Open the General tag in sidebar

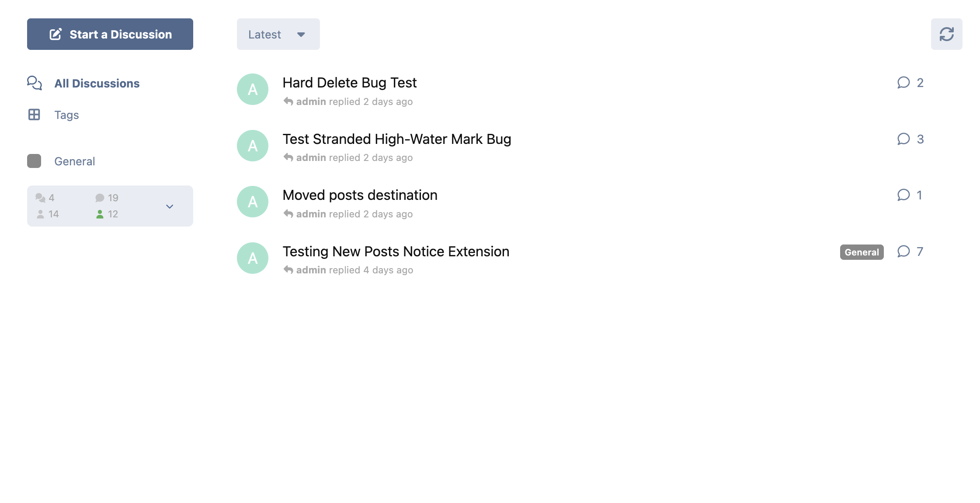(x=74, y=161)
